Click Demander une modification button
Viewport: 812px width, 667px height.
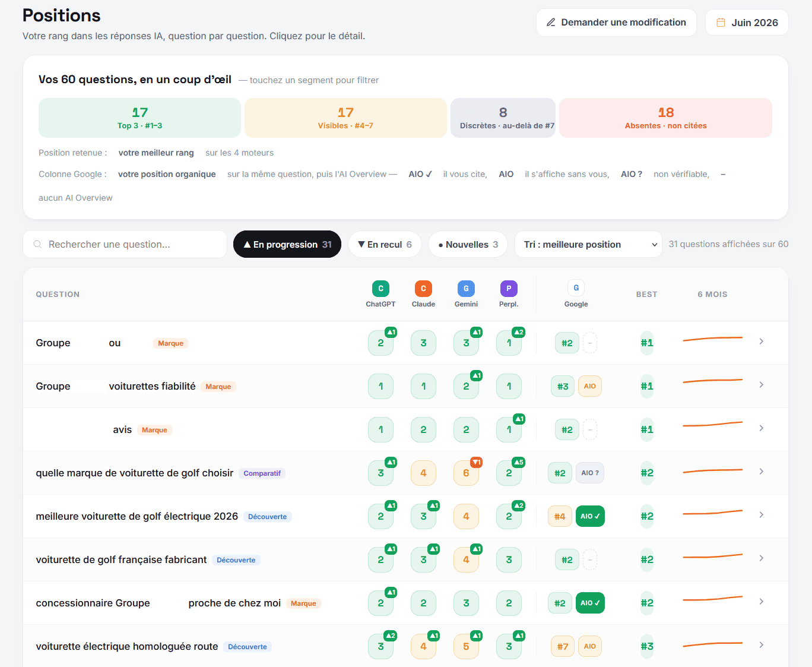[x=616, y=23]
